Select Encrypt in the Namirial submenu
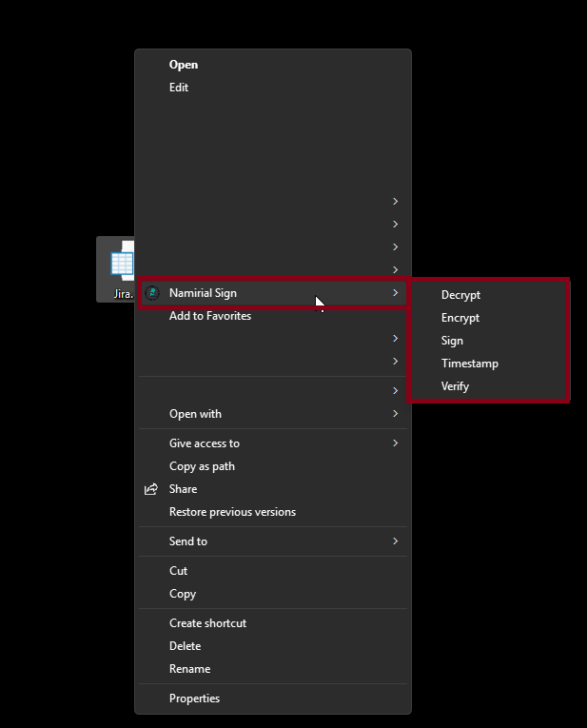The image size is (587, 728). point(460,318)
